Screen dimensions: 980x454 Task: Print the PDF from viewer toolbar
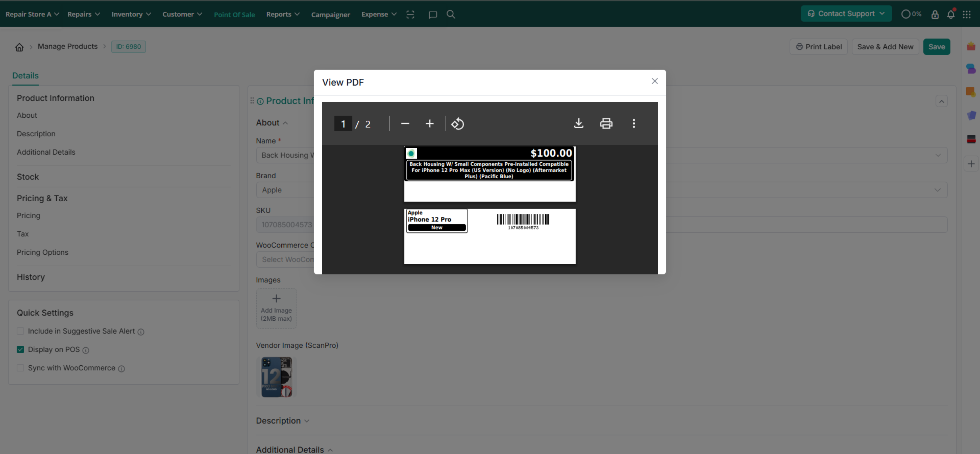(606, 123)
